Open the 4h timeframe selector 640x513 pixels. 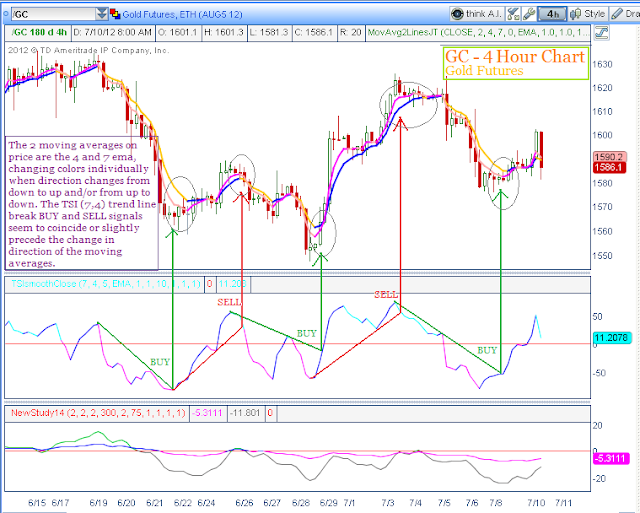coord(552,14)
